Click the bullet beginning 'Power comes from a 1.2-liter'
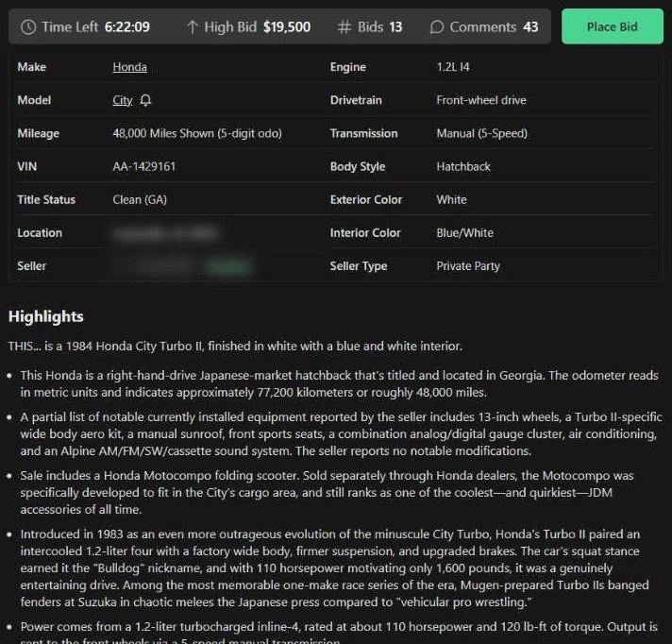672x644 pixels. tap(339, 632)
